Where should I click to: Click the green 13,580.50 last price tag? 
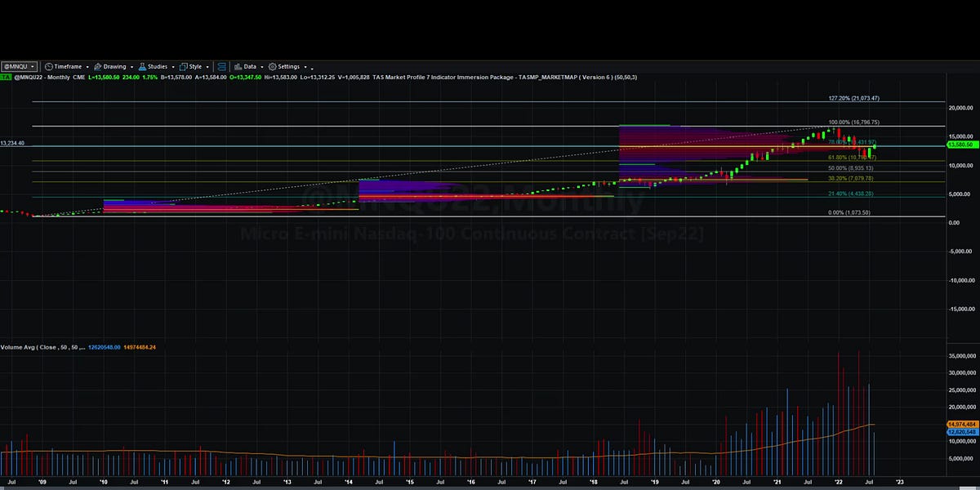pos(962,144)
